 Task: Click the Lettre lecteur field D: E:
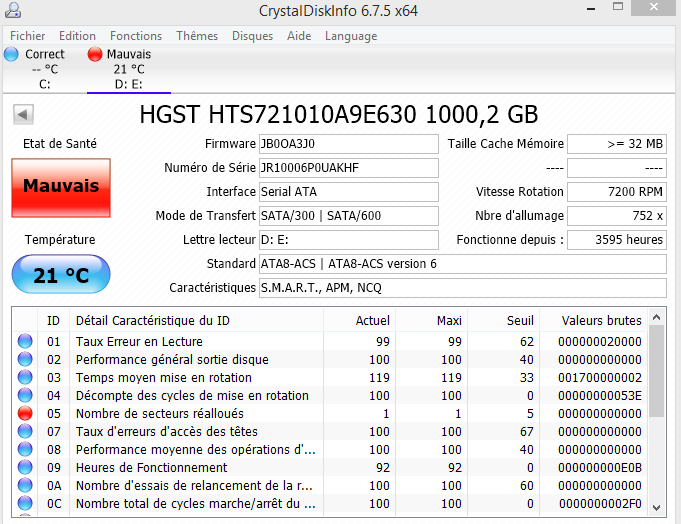(x=349, y=240)
